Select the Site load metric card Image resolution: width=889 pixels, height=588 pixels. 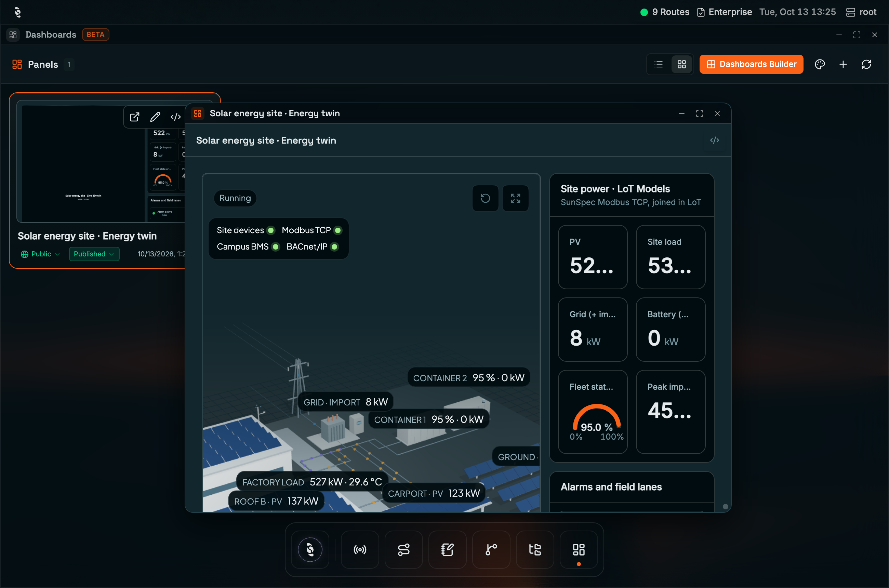tap(670, 257)
